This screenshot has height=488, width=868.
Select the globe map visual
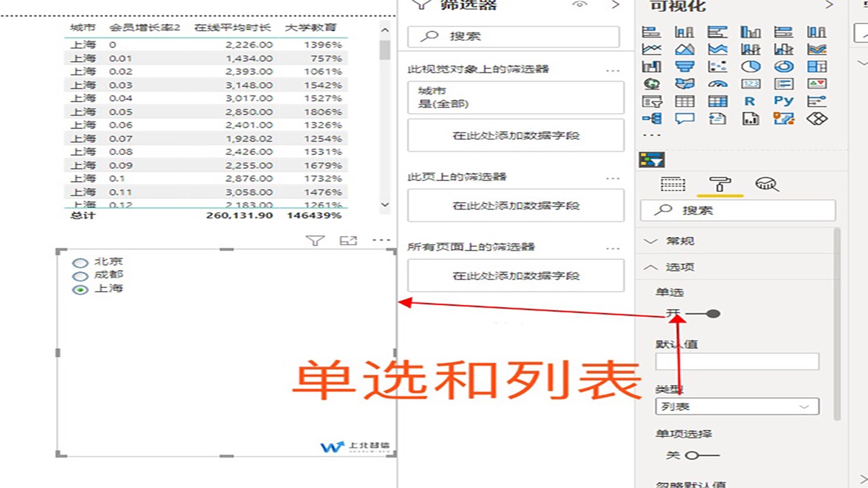pos(651,83)
